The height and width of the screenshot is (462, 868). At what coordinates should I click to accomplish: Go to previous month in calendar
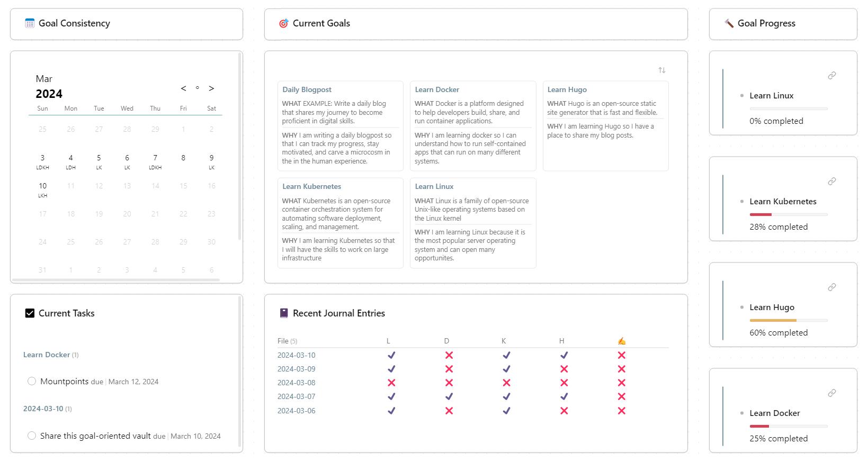coord(183,88)
